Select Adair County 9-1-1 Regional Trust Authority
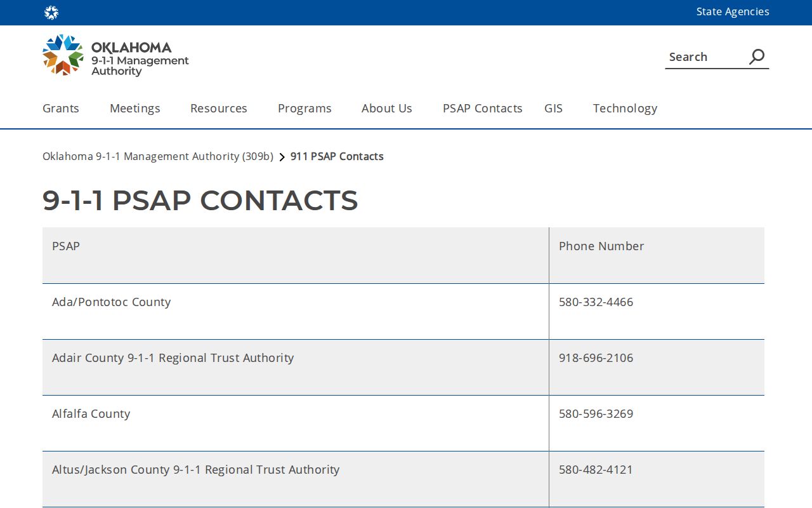The width and height of the screenshot is (812, 508). pos(173,358)
